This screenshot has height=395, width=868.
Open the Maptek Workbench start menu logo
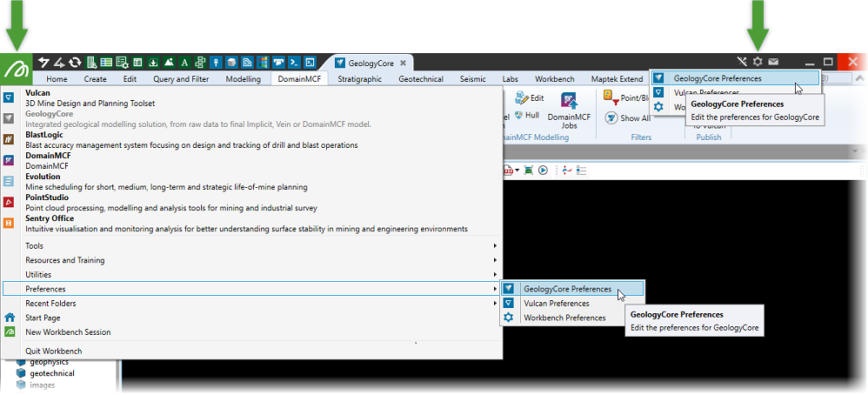[16, 70]
